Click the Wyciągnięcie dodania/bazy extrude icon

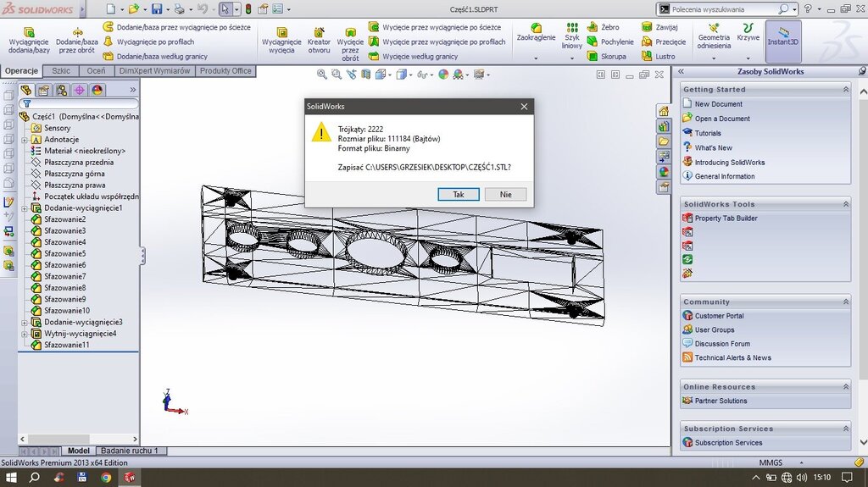(29, 33)
